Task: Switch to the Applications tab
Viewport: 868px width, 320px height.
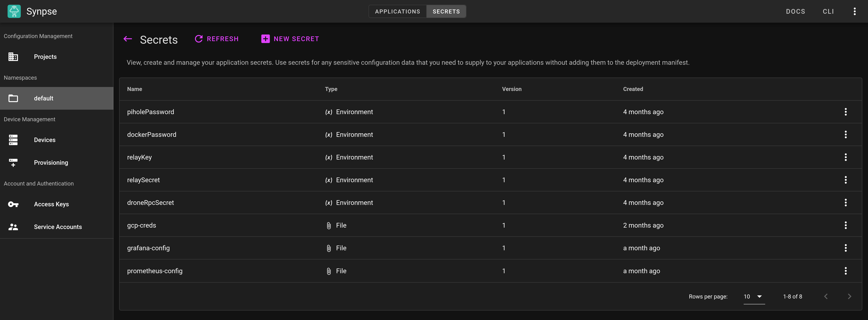Action: pos(397,11)
